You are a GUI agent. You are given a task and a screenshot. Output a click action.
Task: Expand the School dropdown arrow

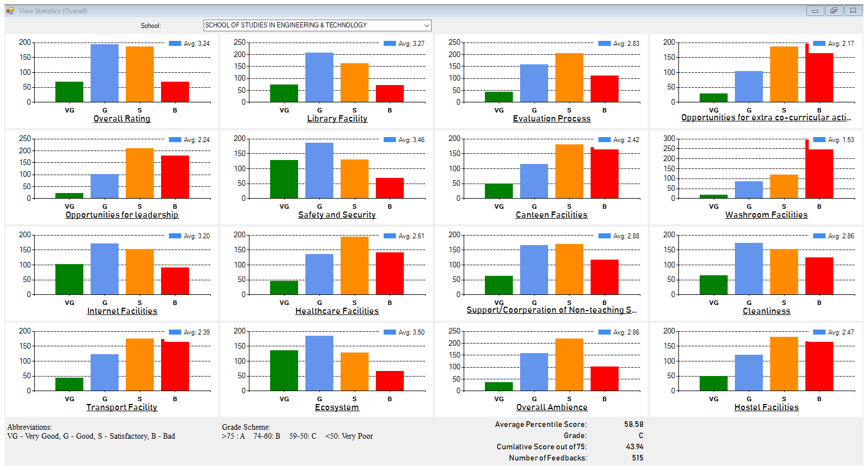[426, 25]
